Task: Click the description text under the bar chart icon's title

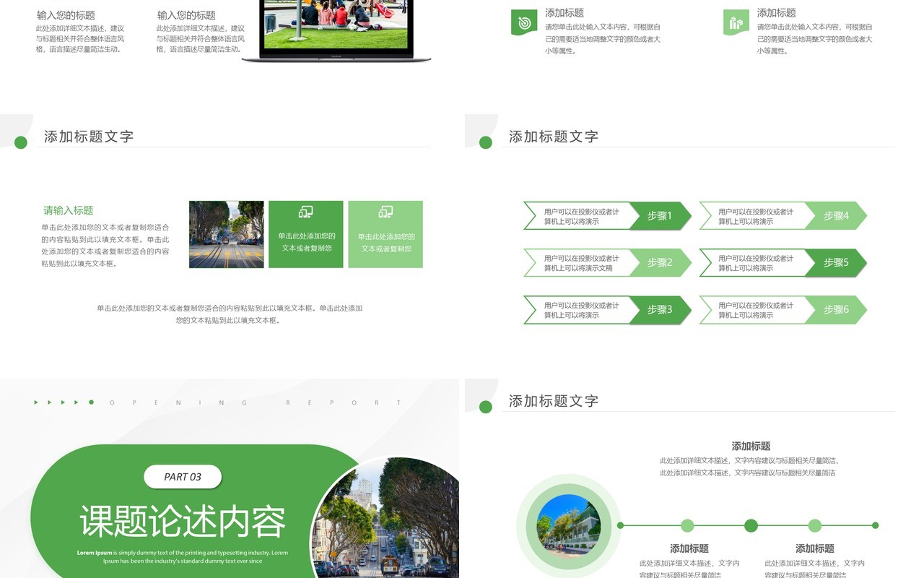Action: pos(815,39)
